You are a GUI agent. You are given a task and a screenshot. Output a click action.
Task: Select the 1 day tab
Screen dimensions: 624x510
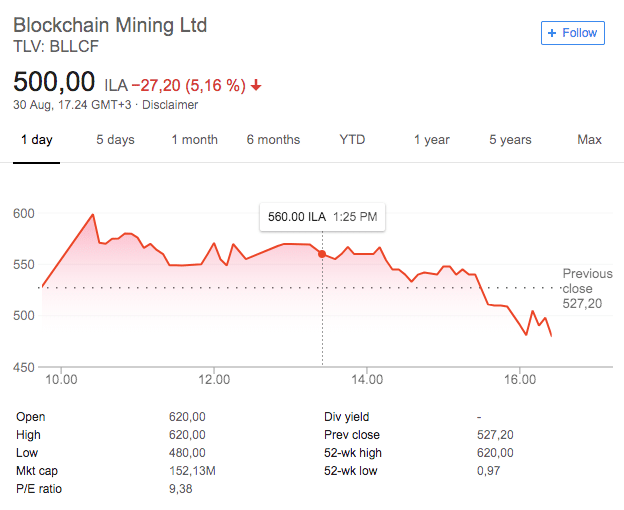(37, 140)
